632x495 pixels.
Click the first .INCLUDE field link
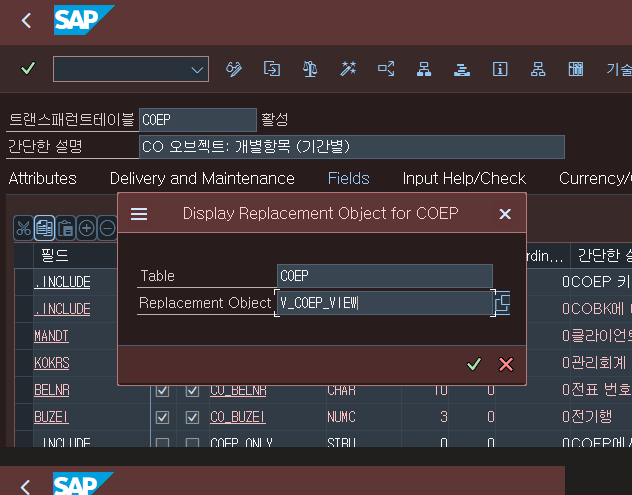pos(62,282)
